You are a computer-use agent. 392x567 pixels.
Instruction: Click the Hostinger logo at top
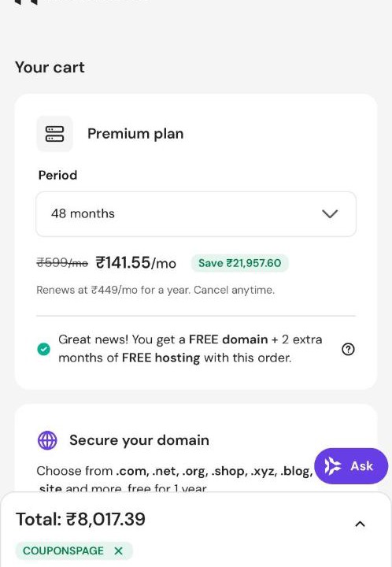(26, 2)
